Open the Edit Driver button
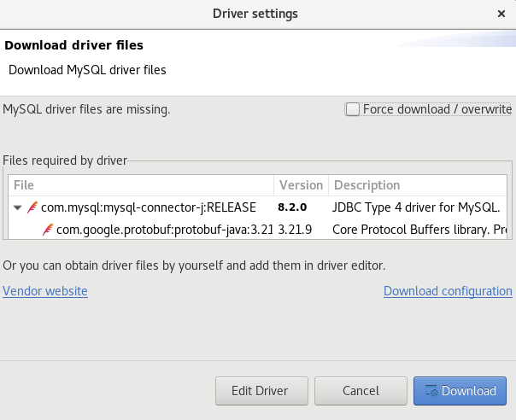The image size is (516, 420). coord(261,391)
